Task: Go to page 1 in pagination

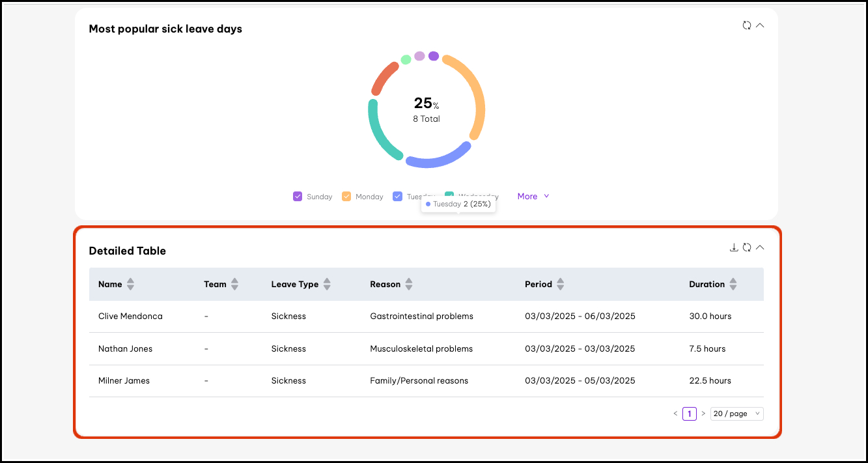Action: point(689,414)
